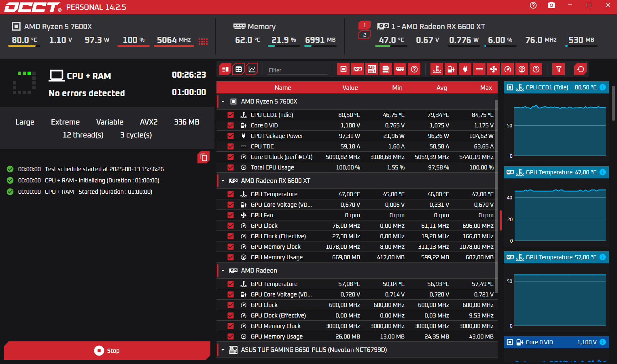Uncheck the GPU Clock 600,00 MHz row
This screenshot has width=617, height=364.
(231, 305)
